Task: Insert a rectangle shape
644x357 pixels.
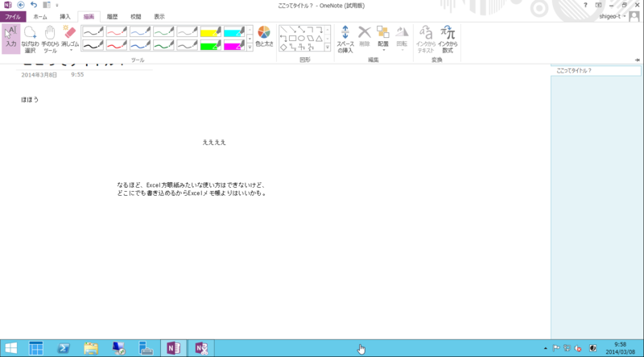Action: tap(292, 38)
